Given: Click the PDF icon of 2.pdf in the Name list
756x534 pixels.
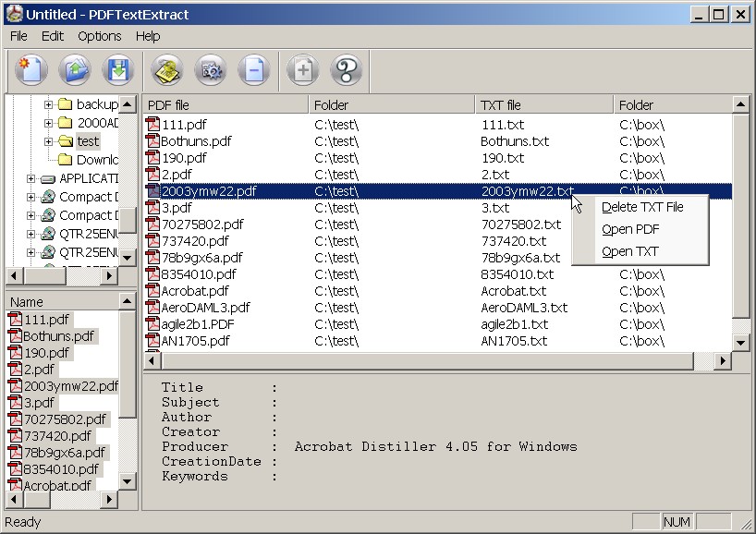Looking at the screenshot, I should click(x=16, y=370).
